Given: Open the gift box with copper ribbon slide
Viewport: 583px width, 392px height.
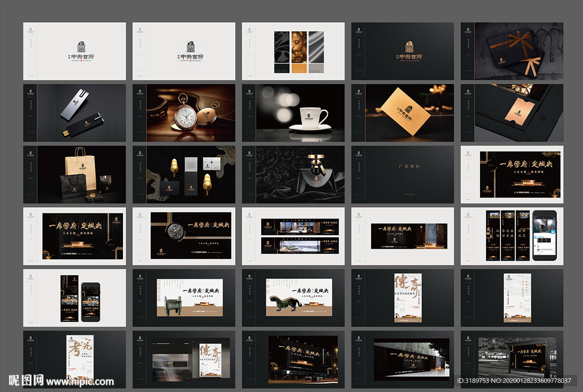Looking at the screenshot, I should click(x=512, y=51).
